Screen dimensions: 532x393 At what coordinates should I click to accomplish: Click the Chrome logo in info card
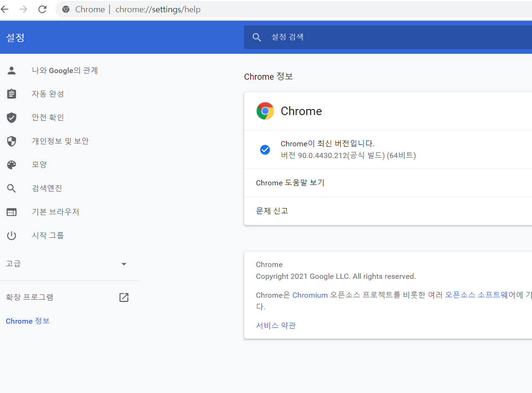tap(265, 111)
